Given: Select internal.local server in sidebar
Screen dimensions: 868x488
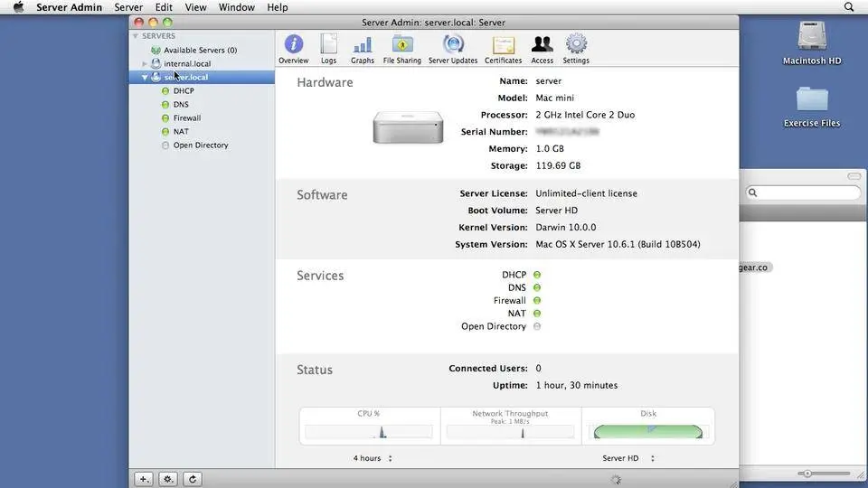Looking at the screenshot, I should pos(187,63).
